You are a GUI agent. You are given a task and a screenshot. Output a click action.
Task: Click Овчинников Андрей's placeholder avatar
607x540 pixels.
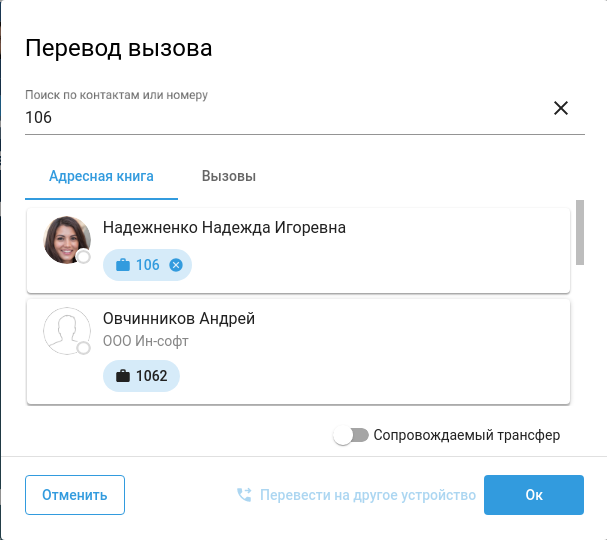tap(66, 330)
